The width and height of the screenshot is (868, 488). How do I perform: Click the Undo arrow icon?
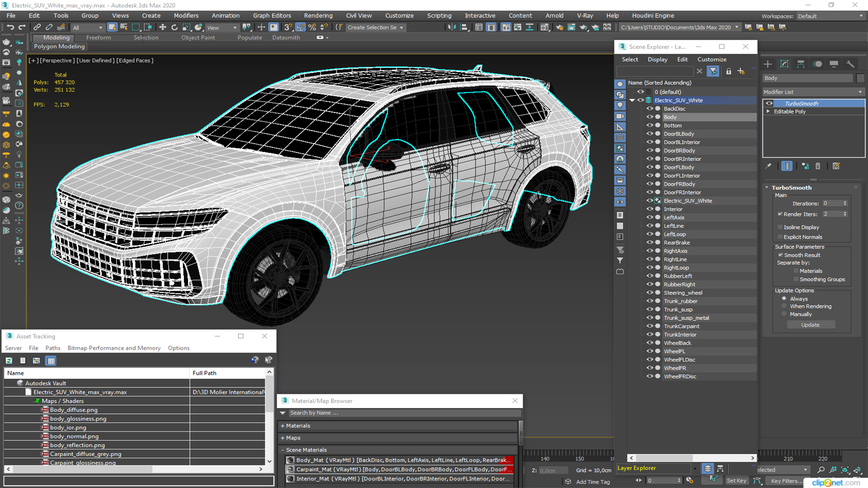point(10,27)
